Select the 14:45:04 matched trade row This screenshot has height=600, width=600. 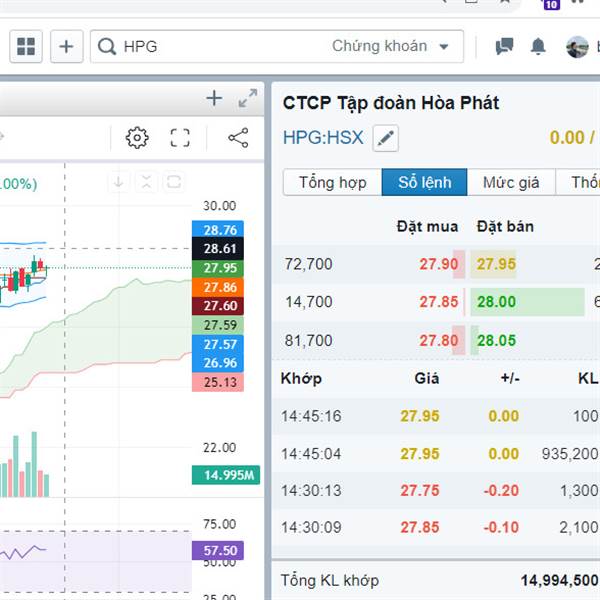click(436, 454)
